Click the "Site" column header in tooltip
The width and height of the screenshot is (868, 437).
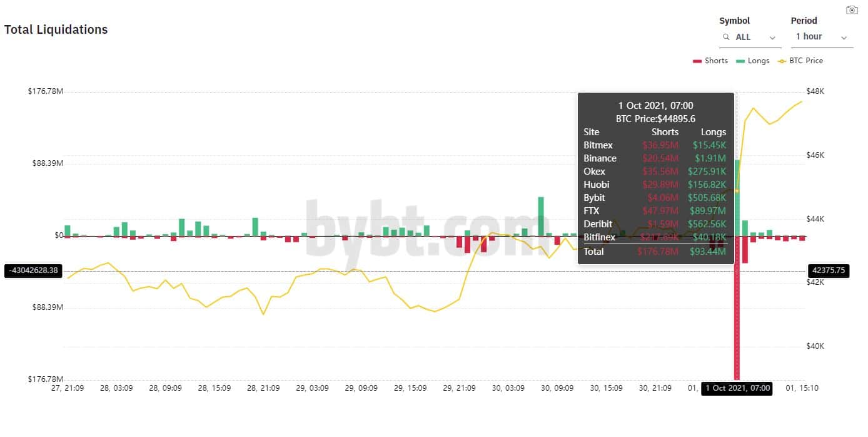click(591, 132)
